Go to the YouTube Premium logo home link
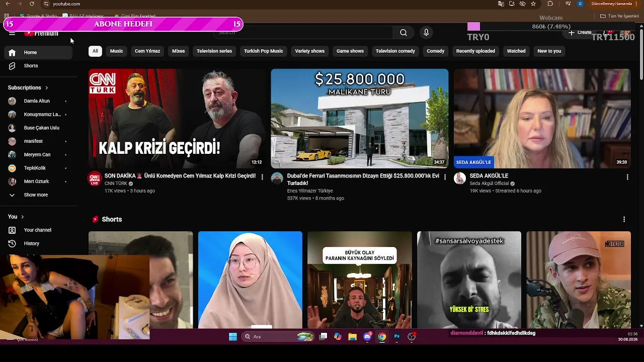Viewport: 644px width, 362px height. point(41,33)
